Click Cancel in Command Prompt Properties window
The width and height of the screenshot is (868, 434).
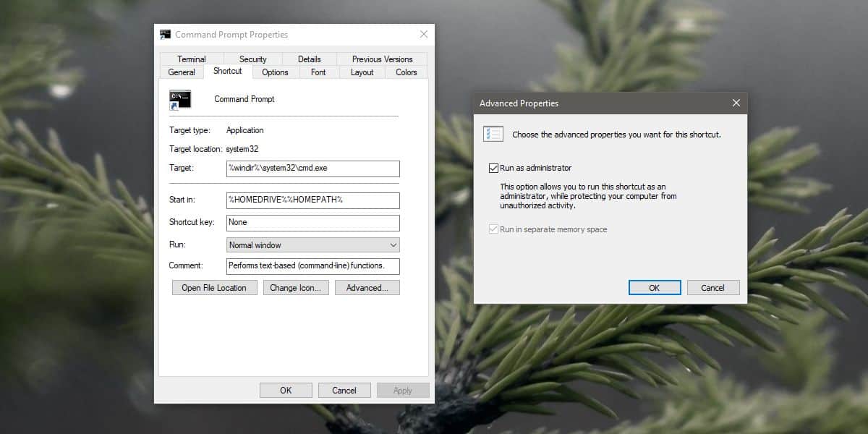(344, 391)
